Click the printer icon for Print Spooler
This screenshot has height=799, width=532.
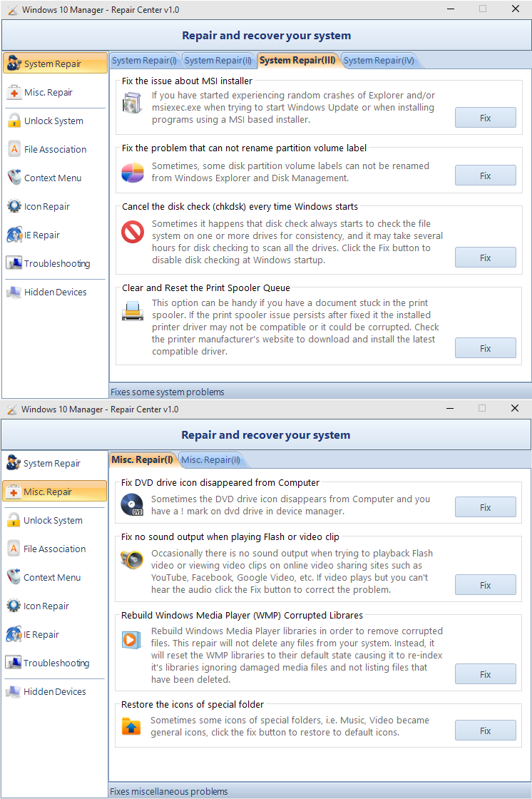click(133, 311)
